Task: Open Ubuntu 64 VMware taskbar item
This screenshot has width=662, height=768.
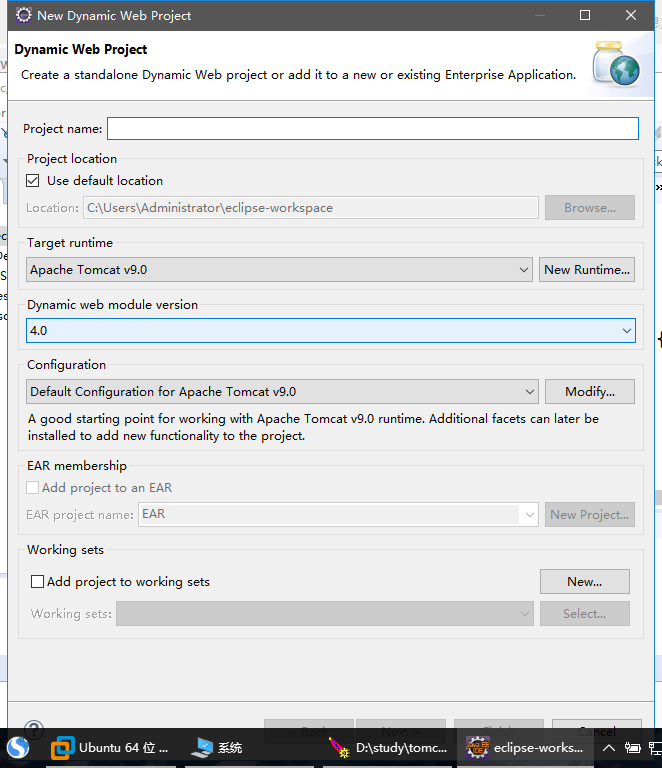Action: (x=110, y=748)
